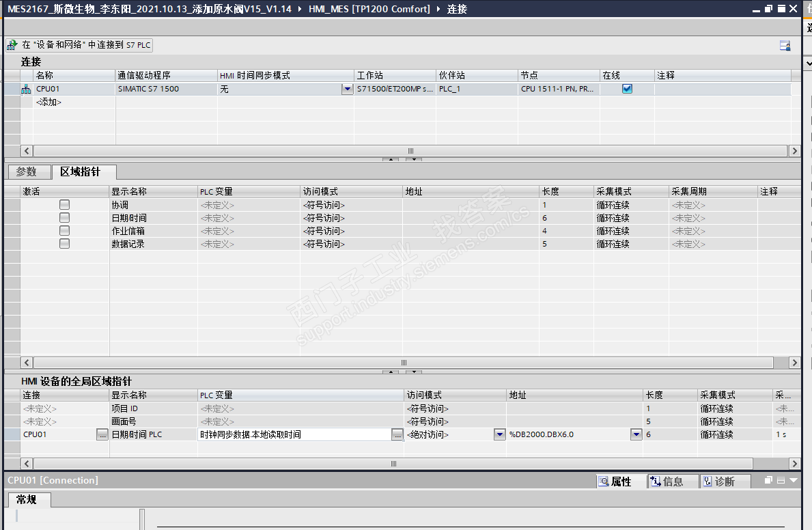Open the 绝对访问 access mode dropdown
The width and height of the screenshot is (812, 530).
coord(500,434)
